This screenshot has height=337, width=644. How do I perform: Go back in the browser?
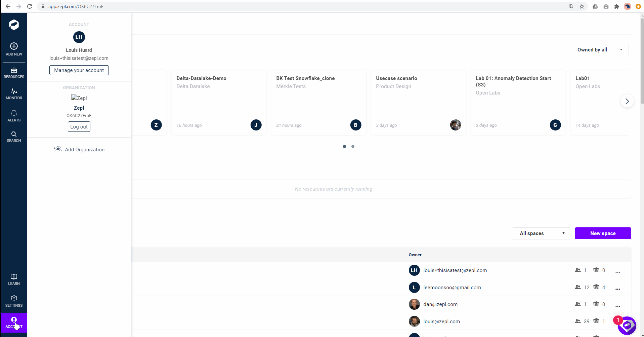click(x=8, y=6)
